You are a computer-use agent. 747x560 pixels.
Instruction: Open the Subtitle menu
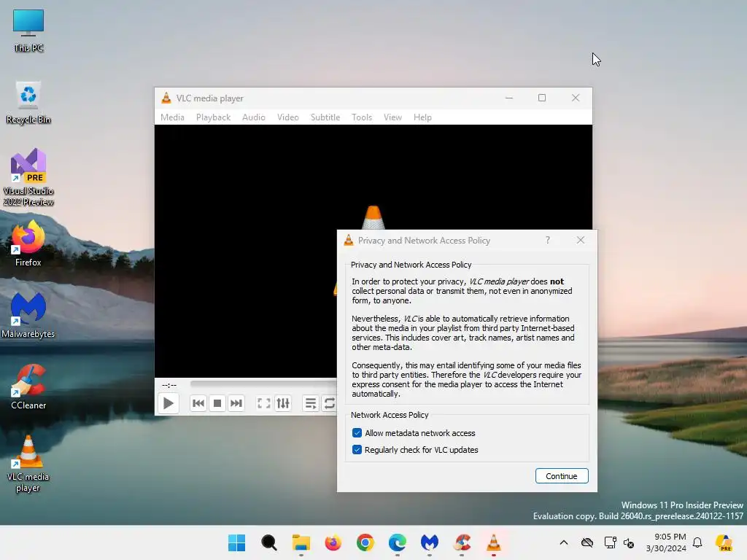point(325,117)
